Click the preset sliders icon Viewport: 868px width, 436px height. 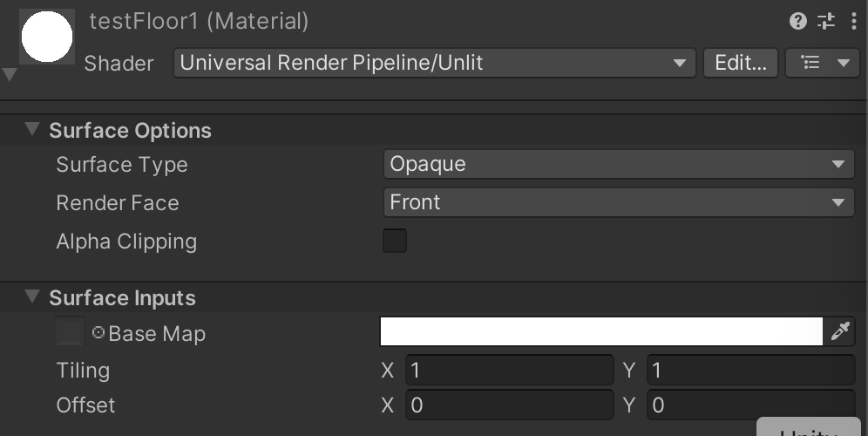826,22
